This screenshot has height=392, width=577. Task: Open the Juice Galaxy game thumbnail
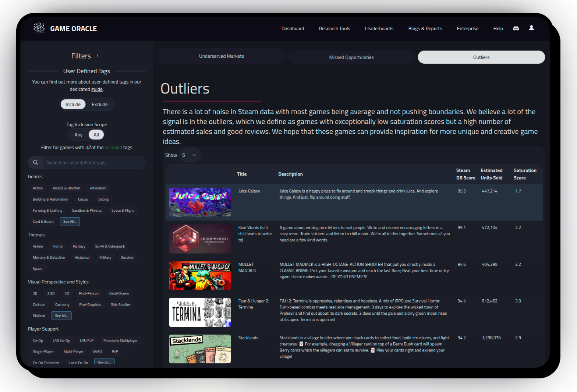[x=200, y=202]
